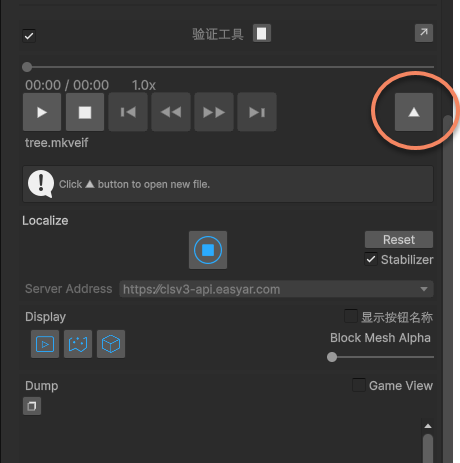Pop out the 验证工具 panel
The height and width of the screenshot is (463, 460).
pos(424,33)
